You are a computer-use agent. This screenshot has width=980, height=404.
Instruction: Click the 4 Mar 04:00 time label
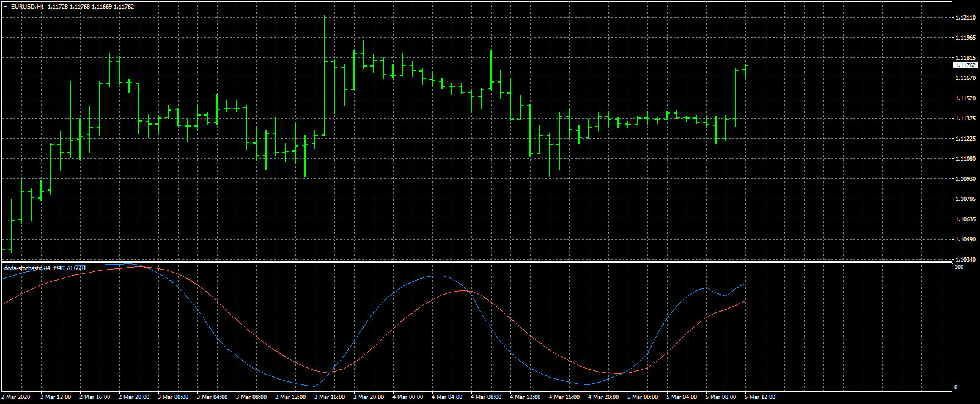(x=447, y=397)
